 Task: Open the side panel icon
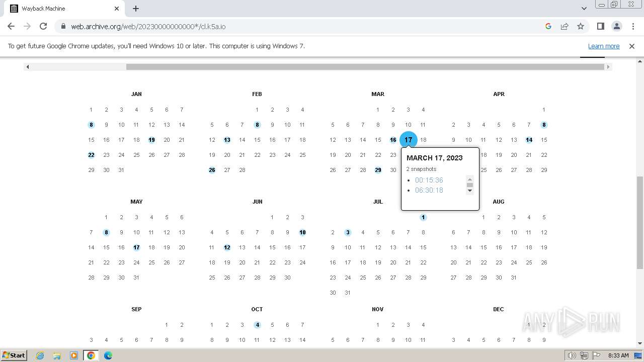pos(601,26)
